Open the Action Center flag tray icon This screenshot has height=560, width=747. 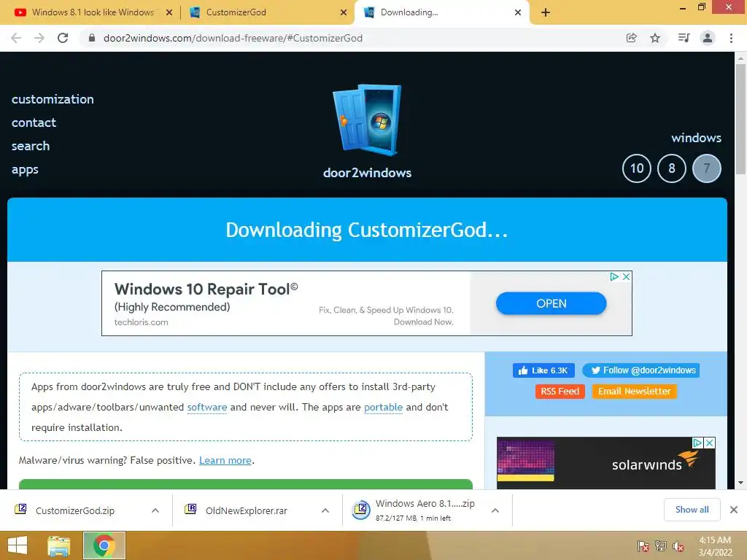point(643,546)
